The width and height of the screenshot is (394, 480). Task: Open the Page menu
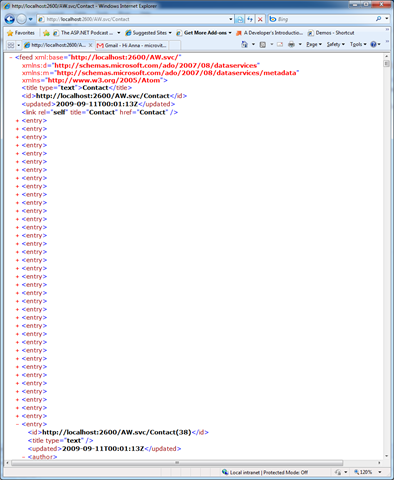pyautogui.click(x=314, y=44)
